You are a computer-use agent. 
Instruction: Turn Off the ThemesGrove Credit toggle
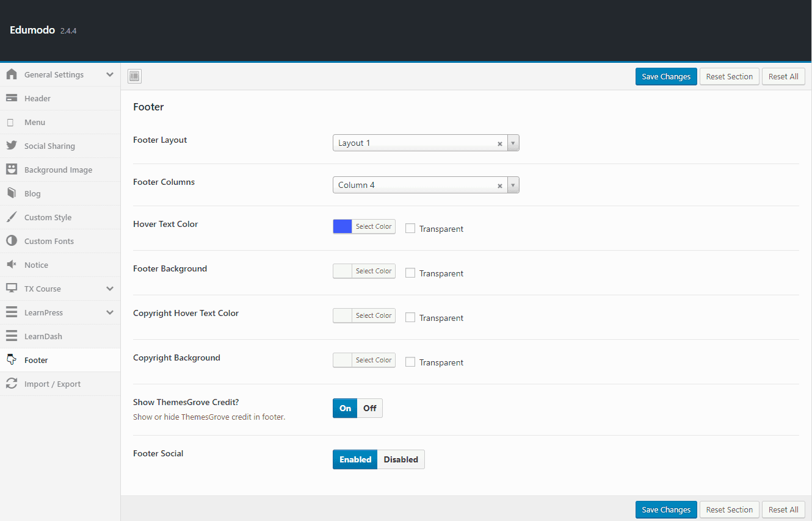[370, 408]
